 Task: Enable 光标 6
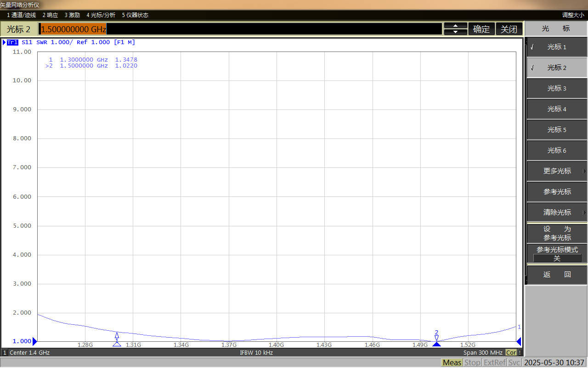tap(557, 150)
